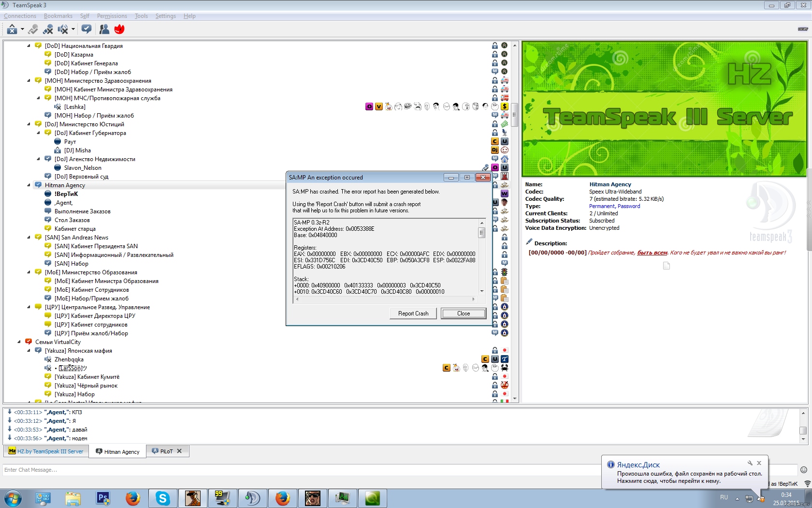Select channel [ЦРУ] Кабинет Директора ЦРУ

[x=95, y=316]
